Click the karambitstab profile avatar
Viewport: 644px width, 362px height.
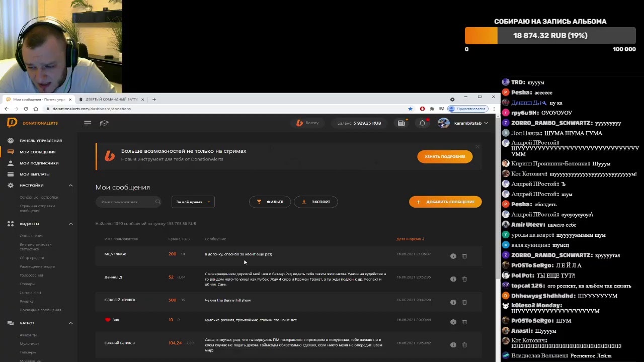coord(443,123)
